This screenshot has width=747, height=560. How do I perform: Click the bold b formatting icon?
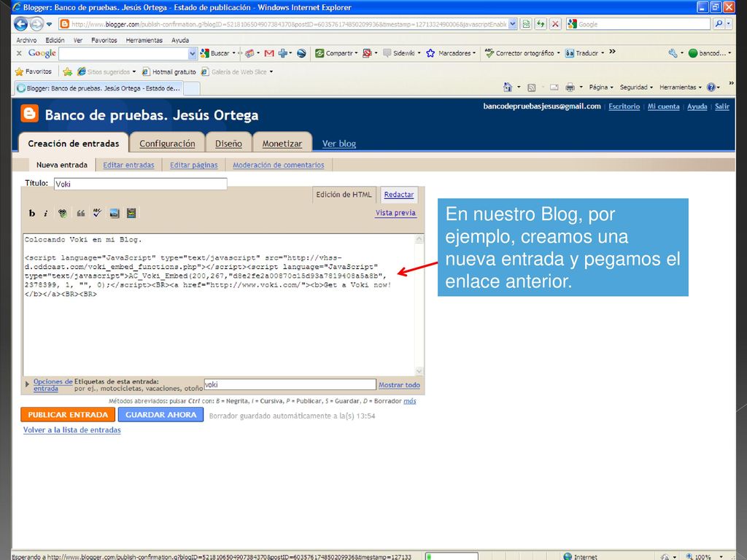click(32, 214)
